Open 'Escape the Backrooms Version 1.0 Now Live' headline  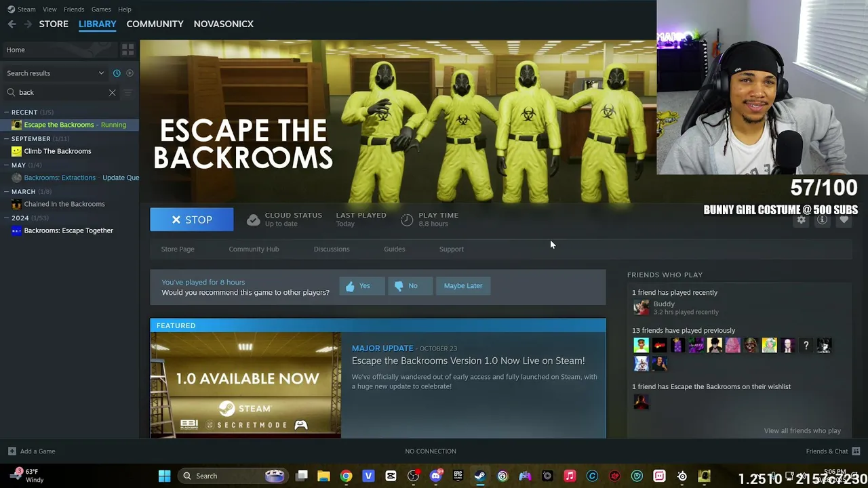coord(468,361)
